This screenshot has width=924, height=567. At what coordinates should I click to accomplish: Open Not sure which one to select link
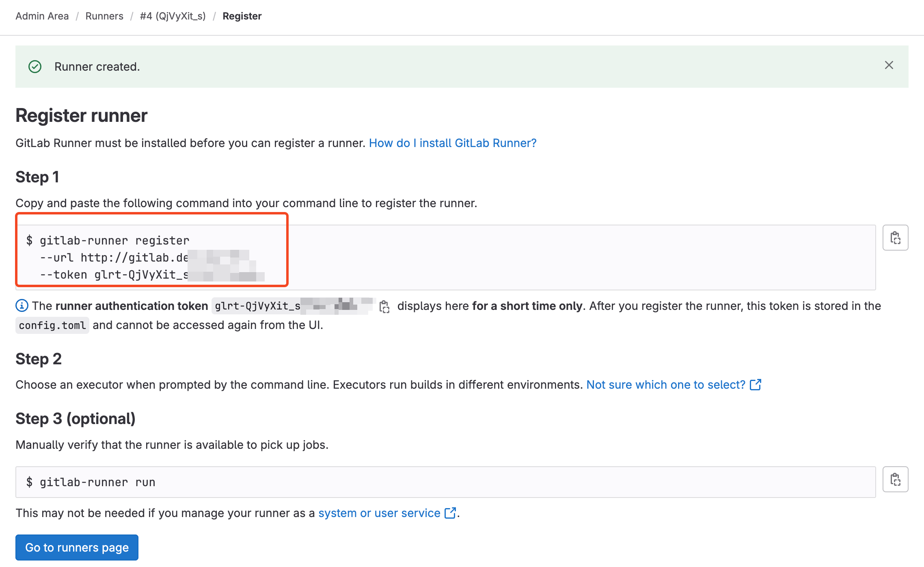[x=666, y=385]
